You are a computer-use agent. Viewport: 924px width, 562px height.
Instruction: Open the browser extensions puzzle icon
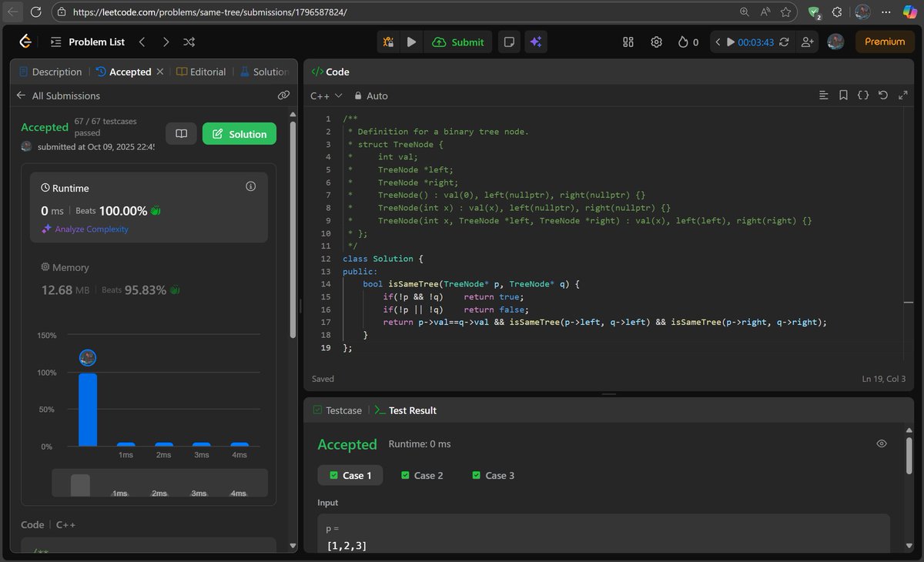837,12
